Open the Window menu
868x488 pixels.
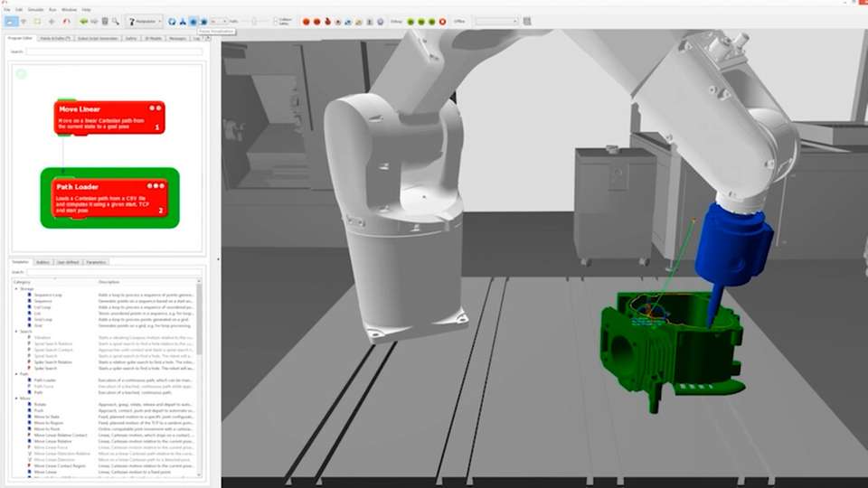point(70,10)
